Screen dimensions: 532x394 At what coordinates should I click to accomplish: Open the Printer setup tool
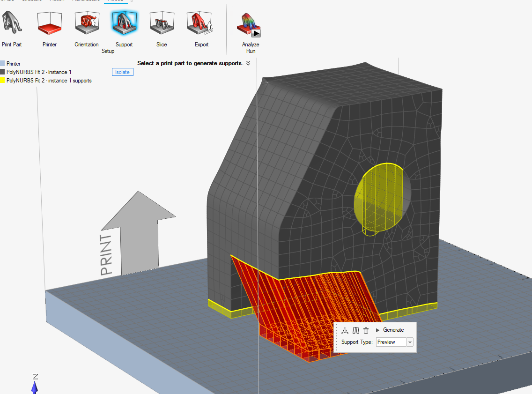(x=50, y=23)
